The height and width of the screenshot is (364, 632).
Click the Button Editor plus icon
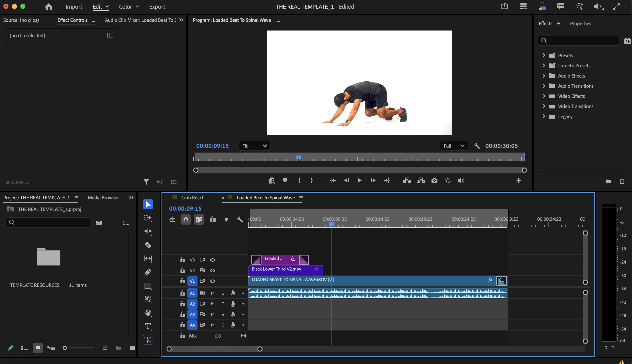[519, 180]
